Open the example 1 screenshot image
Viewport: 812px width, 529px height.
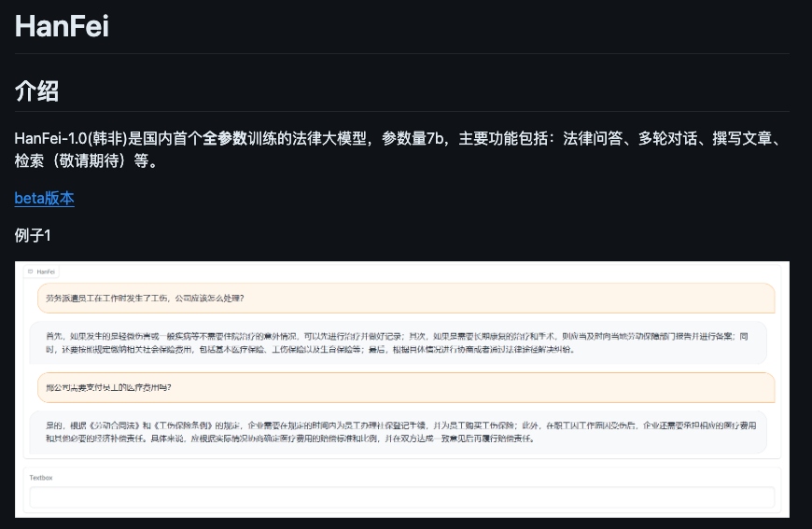[402, 389]
